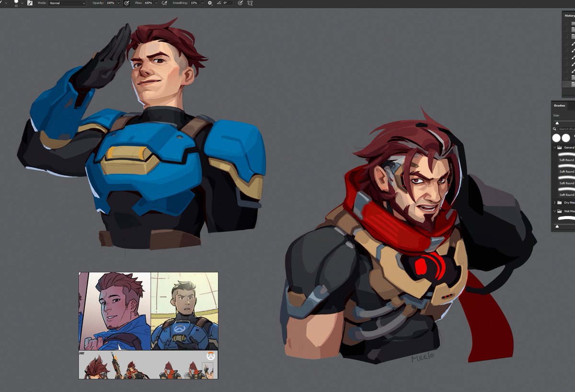The width and height of the screenshot is (575, 392).
Task: Click the brush angle 0° field
Action: coord(228,3)
